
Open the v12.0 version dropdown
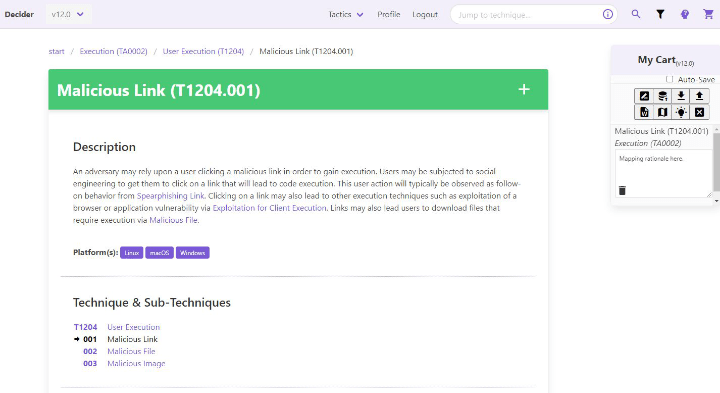[x=68, y=14]
